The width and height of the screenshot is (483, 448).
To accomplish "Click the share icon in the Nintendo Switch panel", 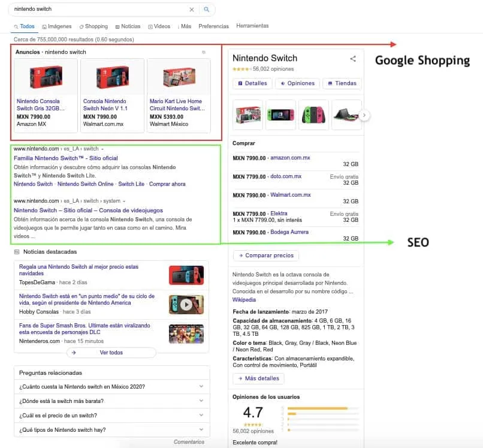I will (353, 59).
